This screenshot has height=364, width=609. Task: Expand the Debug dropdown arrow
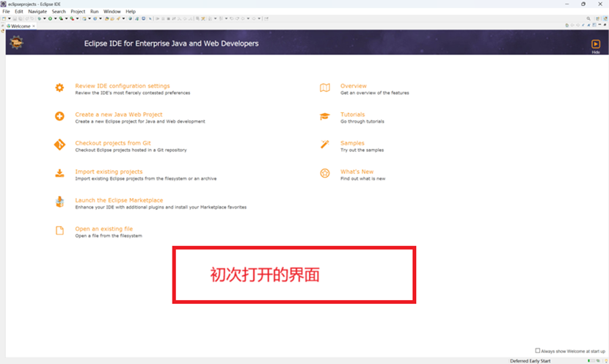pos(44,18)
